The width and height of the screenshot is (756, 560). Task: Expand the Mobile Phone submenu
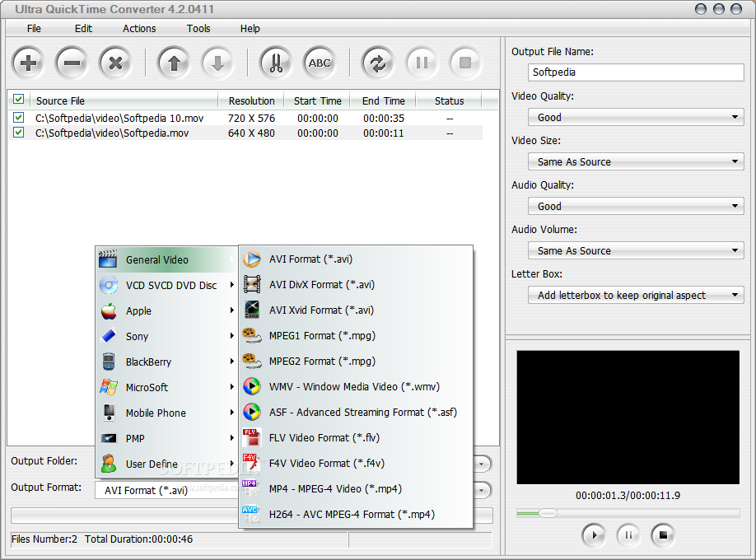pos(167,413)
